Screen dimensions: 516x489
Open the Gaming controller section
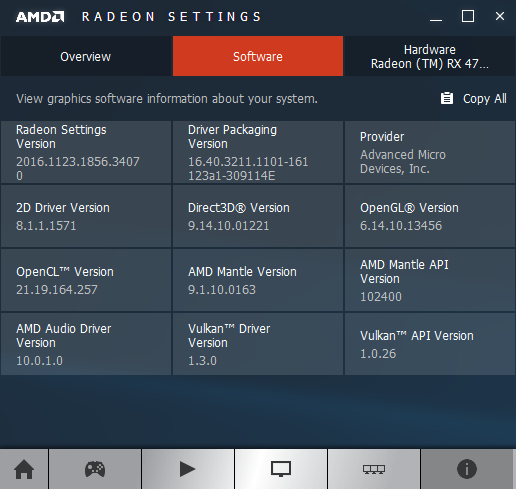[95, 469]
